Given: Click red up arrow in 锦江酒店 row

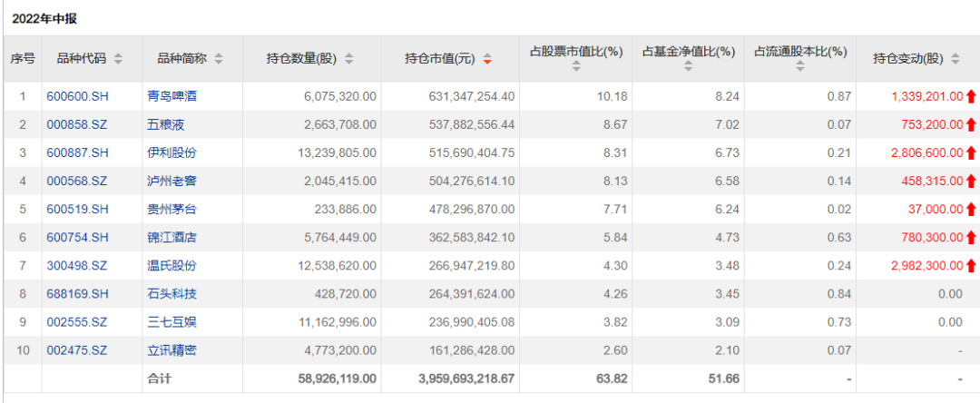Looking at the screenshot, I should coord(971,238).
